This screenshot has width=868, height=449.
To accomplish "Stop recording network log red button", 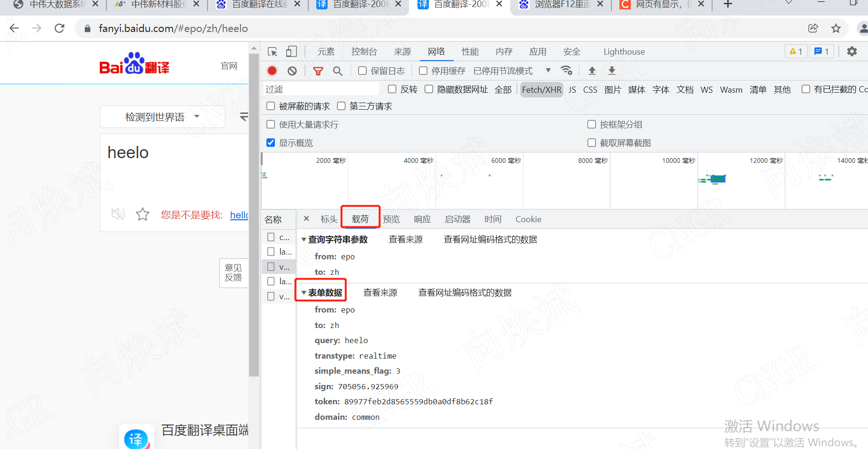I will 272,71.
